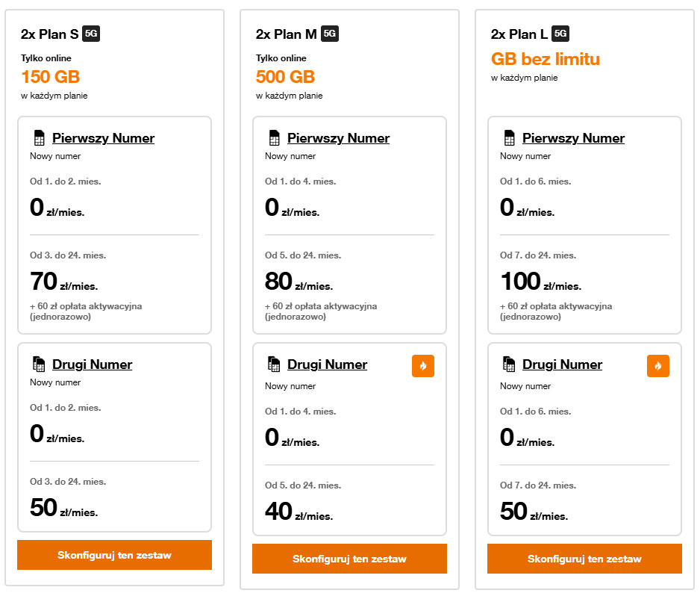Open Drugi Numer link in Plan M
Image resolution: width=700 pixels, height=596 pixels.
[327, 364]
